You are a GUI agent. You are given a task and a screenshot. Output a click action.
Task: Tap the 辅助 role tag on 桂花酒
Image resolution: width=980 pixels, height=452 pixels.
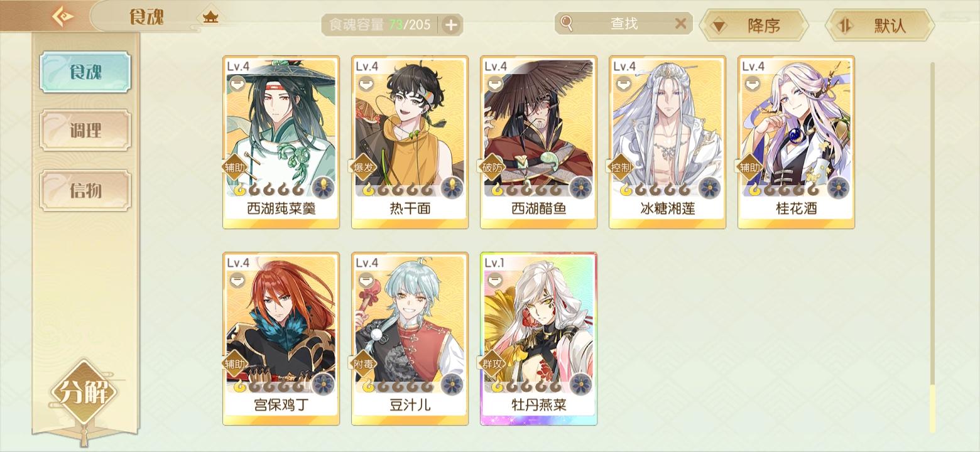point(749,168)
